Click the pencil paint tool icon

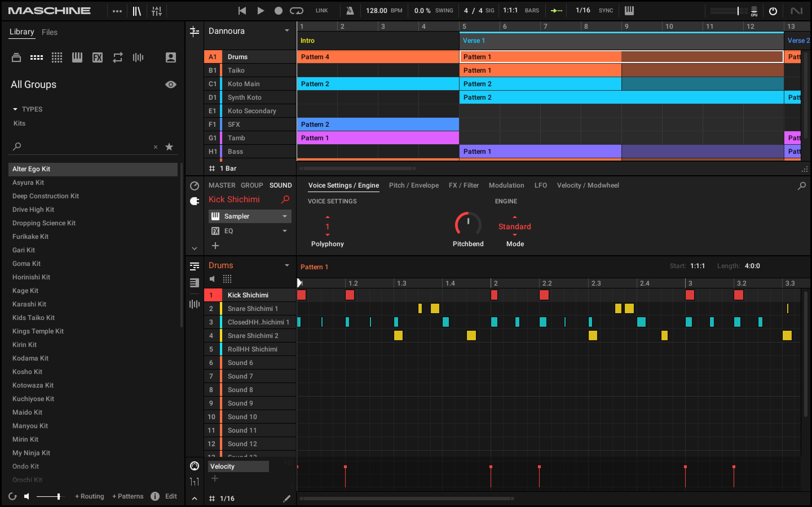[x=286, y=499]
